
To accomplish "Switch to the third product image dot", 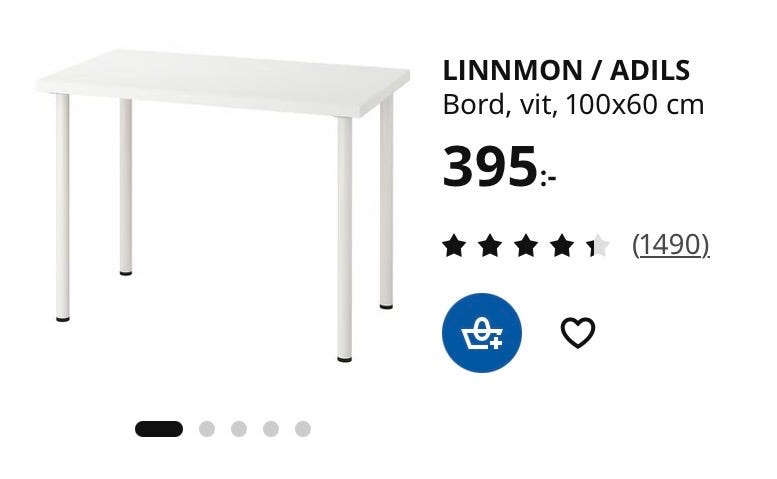I will click(x=239, y=429).
